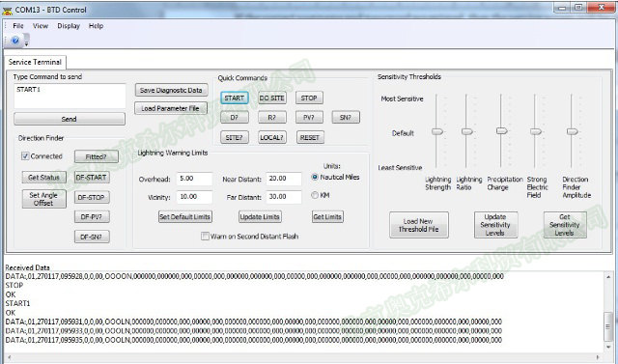Click Save Diagnostic Data button
This screenshot has width=618, height=364.
click(x=171, y=90)
